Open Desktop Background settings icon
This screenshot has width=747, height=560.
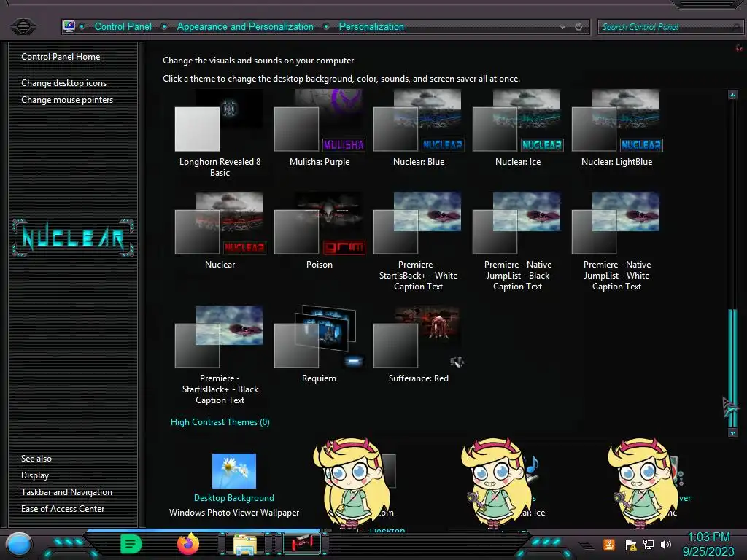[x=234, y=470]
